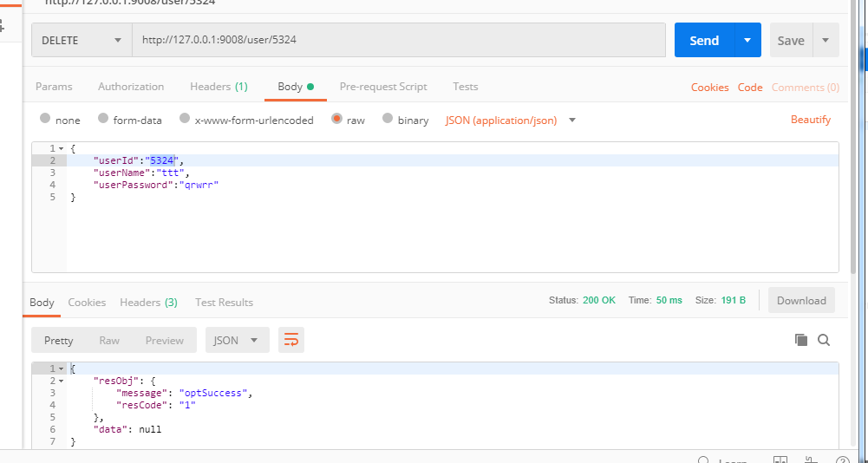The width and height of the screenshot is (868, 463).
Task: Expand the Send button dropdown arrow
Action: [747, 40]
